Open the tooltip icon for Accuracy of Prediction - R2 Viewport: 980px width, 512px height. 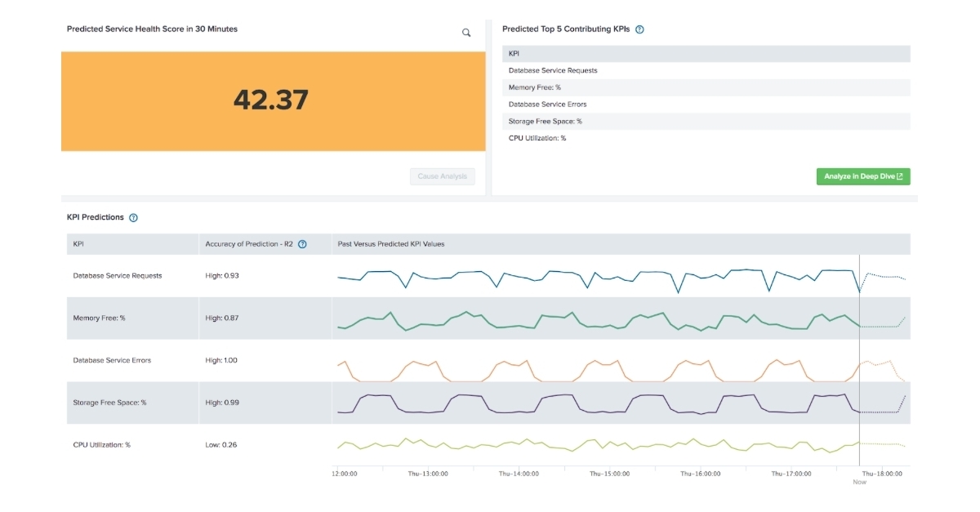pyautogui.click(x=303, y=244)
